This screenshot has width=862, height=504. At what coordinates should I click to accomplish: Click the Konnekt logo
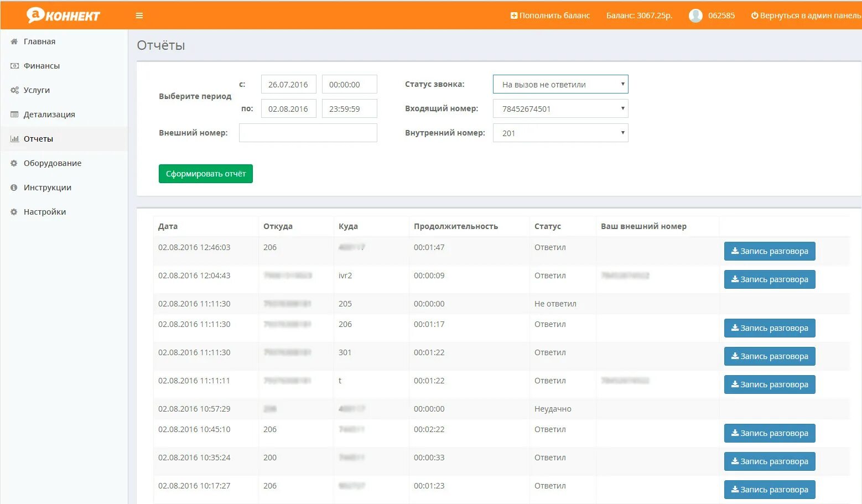coord(63,15)
